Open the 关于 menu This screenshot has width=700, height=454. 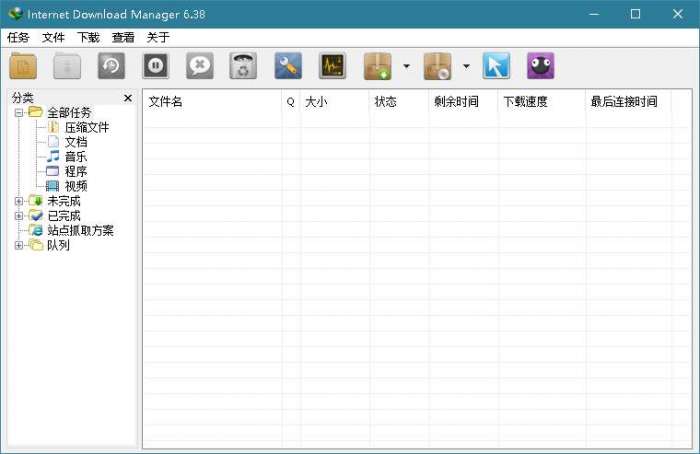click(158, 37)
